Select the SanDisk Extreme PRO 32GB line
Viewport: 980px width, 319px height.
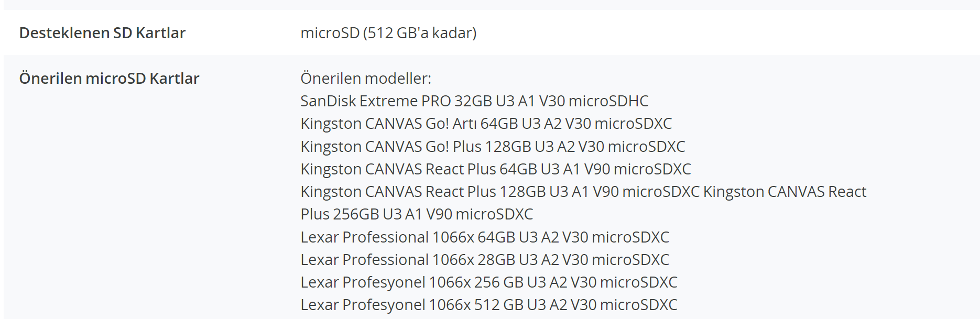pos(474,101)
